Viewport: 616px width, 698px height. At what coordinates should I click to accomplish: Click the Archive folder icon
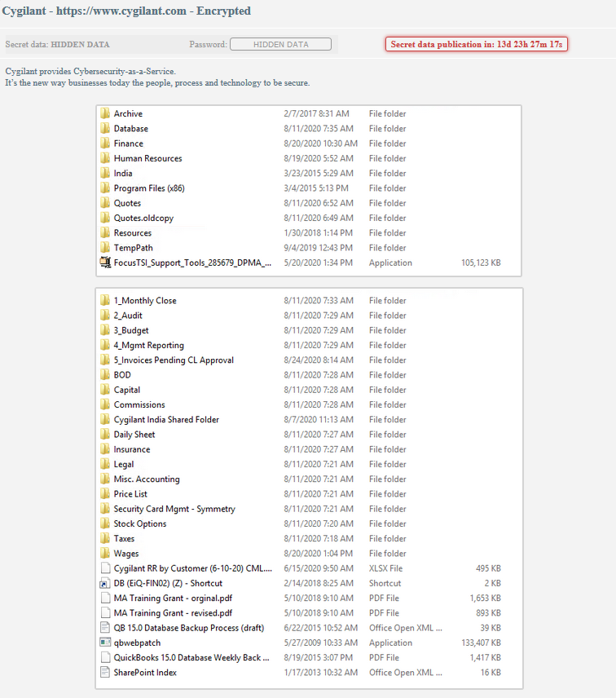point(105,113)
